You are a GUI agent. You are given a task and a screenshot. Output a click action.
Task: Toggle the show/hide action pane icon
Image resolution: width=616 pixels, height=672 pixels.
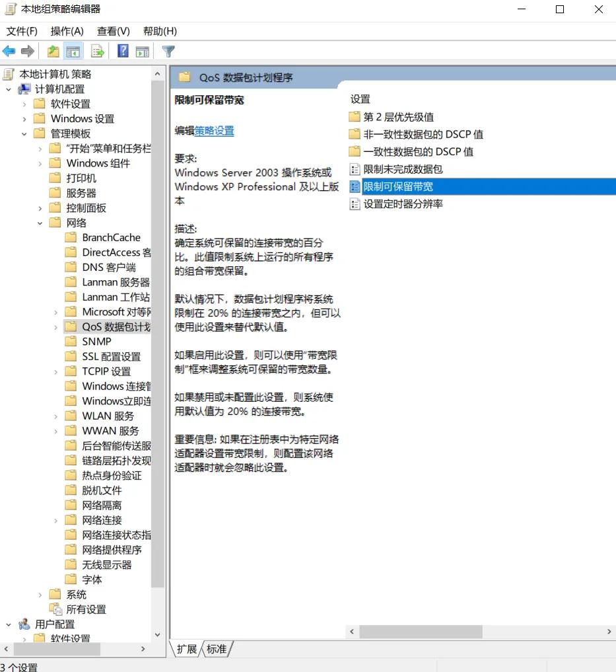[x=143, y=51]
